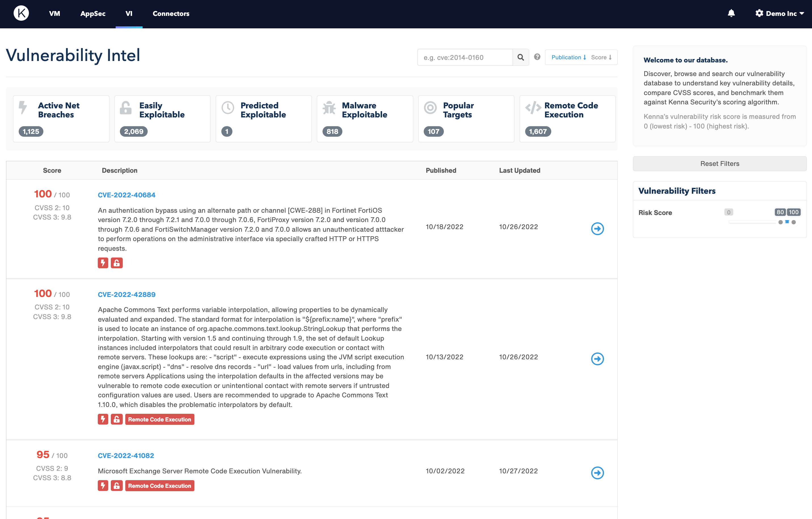Image resolution: width=812 pixels, height=519 pixels.
Task: Open details arrow for CVE-2022-40684
Action: [597, 229]
